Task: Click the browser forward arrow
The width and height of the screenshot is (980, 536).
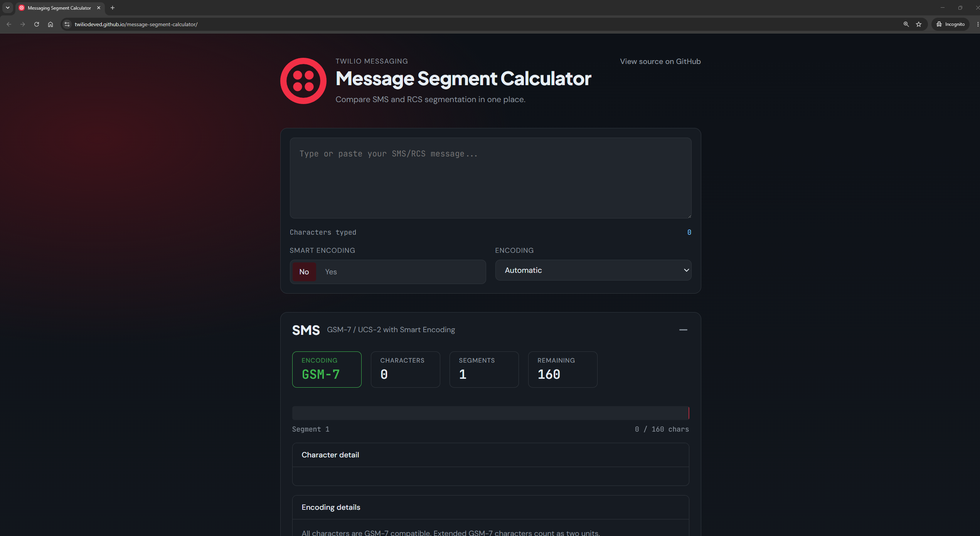Action: point(23,24)
